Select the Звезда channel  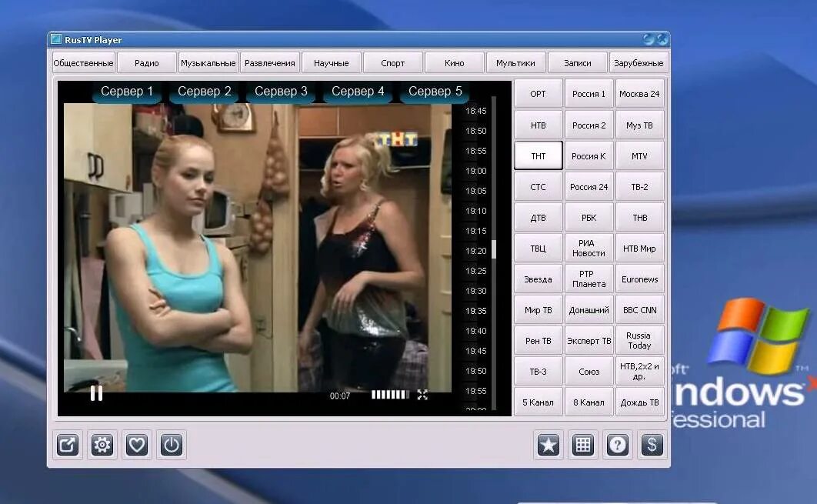(x=539, y=279)
